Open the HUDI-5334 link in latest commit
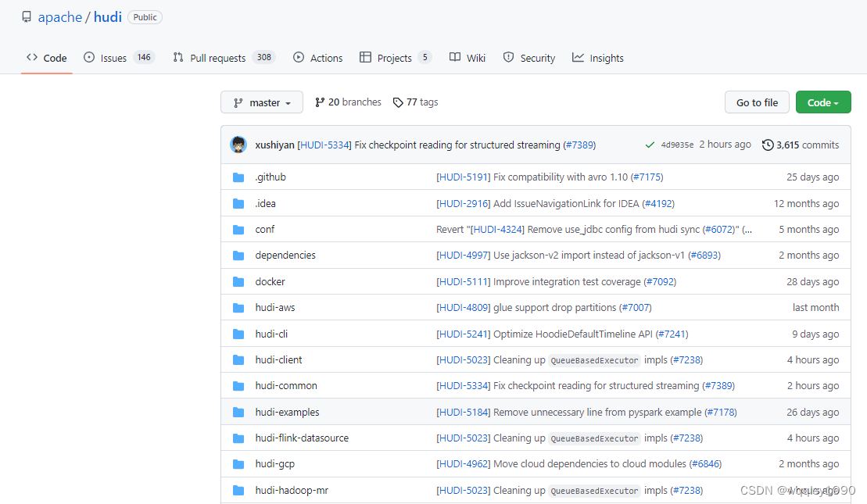This screenshot has width=867, height=504. 324,145
